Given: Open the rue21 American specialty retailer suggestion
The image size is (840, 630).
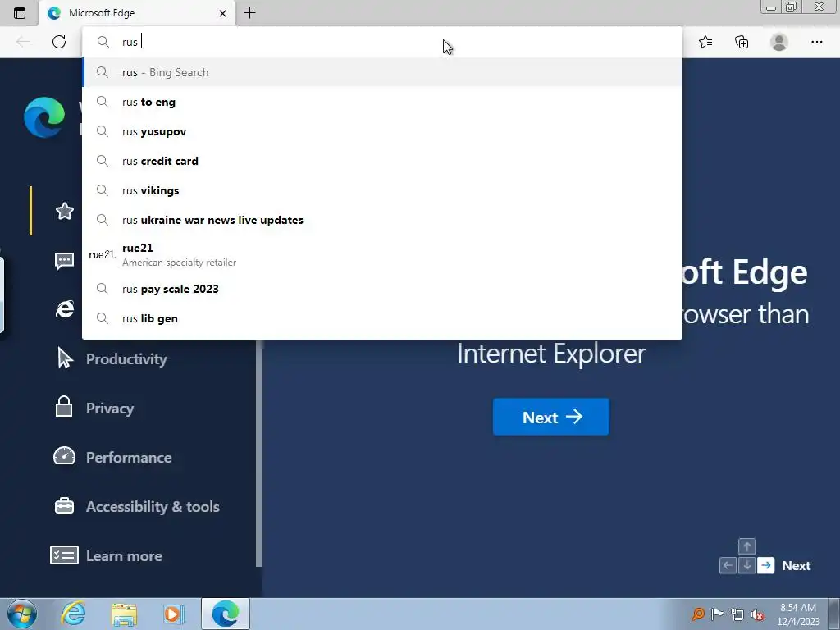Looking at the screenshot, I should [382, 254].
